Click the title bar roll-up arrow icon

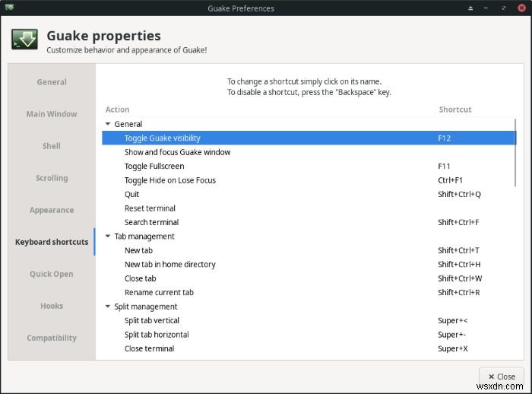[470, 8]
